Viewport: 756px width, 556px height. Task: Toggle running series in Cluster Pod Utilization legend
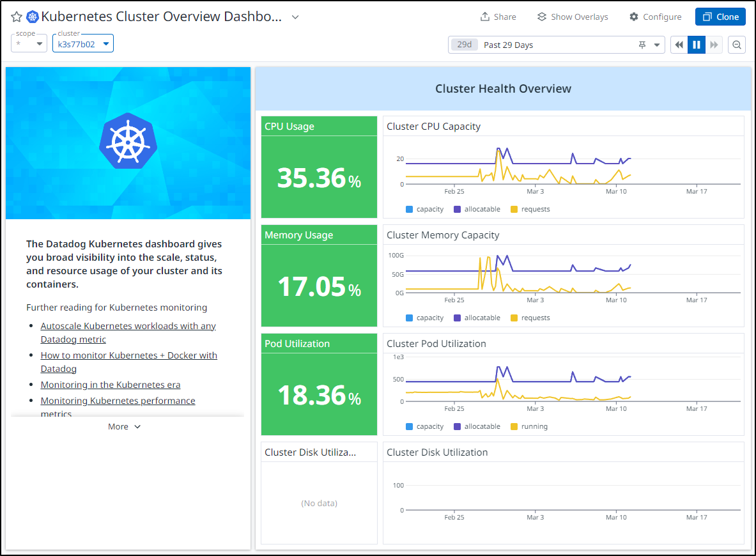pyautogui.click(x=529, y=426)
